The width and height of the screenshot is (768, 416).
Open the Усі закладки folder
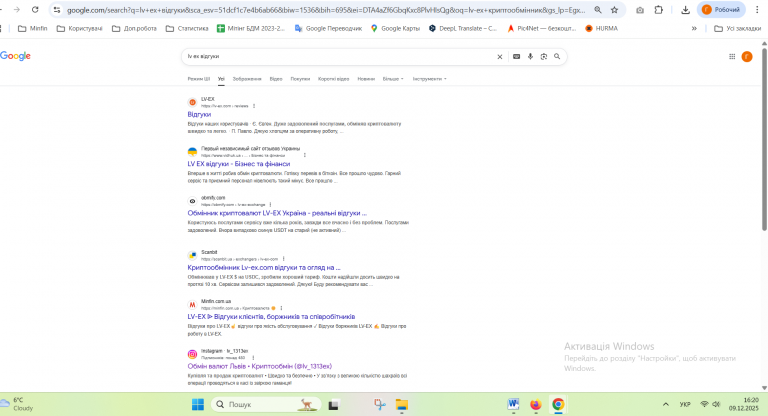tap(738, 28)
